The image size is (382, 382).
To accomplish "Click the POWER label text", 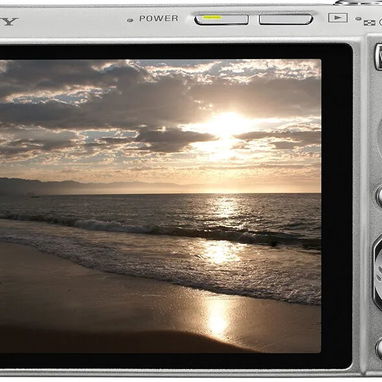I will pos(159,19).
